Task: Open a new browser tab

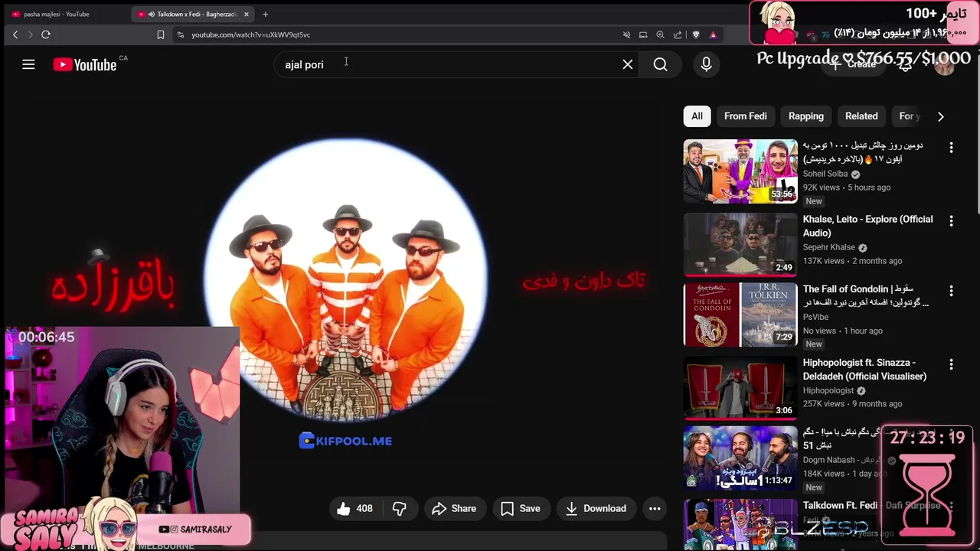Action: pyautogui.click(x=265, y=14)
